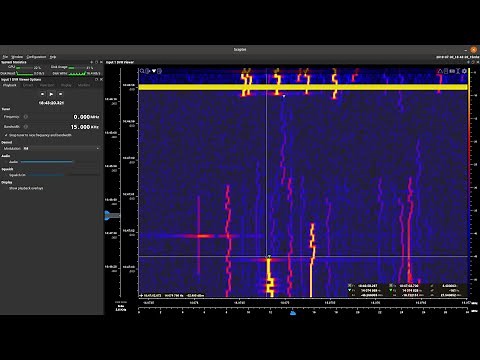This screenshot has height=360, width=480.
Task: Toggle Show playback overlays checkbox
Action: click(x=6, y=188)
